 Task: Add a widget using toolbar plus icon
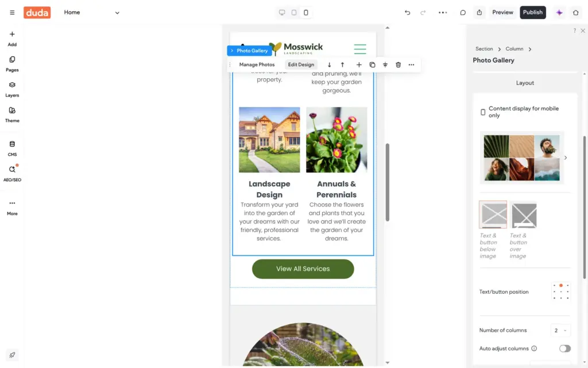click(359, 64)
